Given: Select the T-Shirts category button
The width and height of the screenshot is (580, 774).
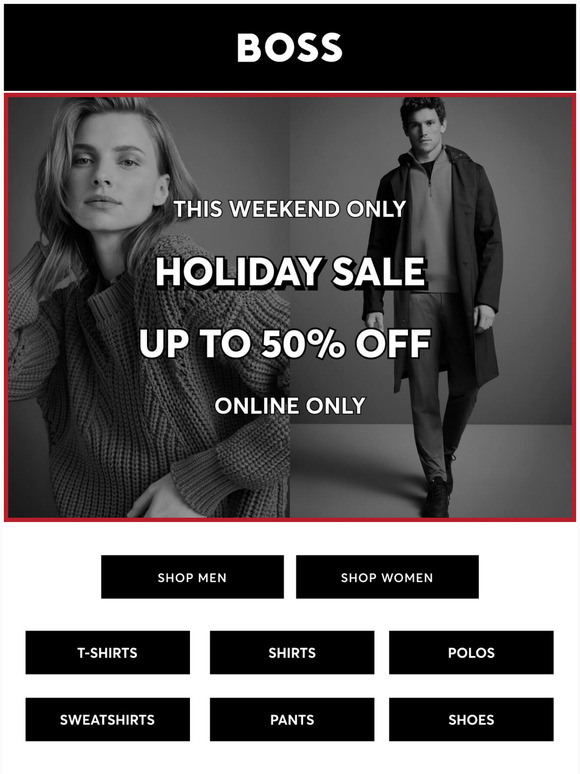Looking at the screenshot, I should pyautogui.click(x=108, y=653).
